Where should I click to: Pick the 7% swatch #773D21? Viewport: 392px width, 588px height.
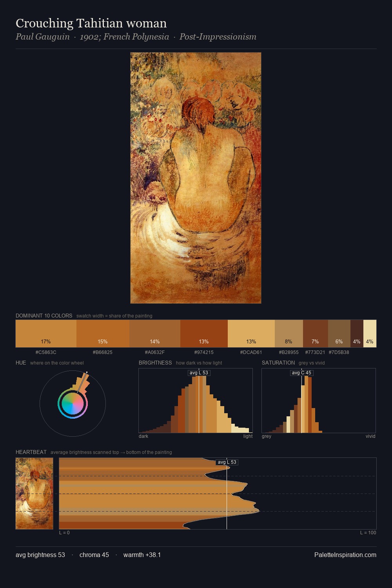click(x=316, y=334)
